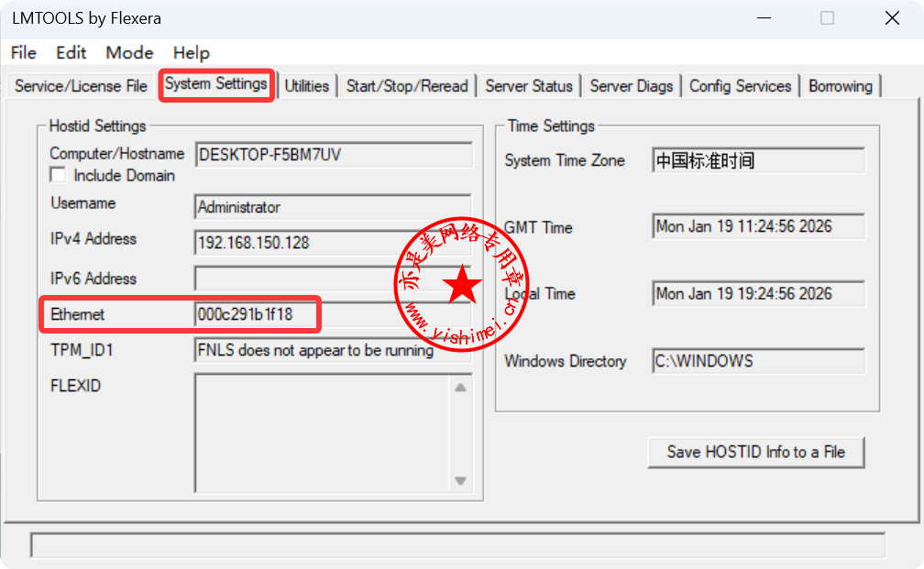Select the System Settings tab
The height and width of the screenshot is (569, 924).
point(216,84)
